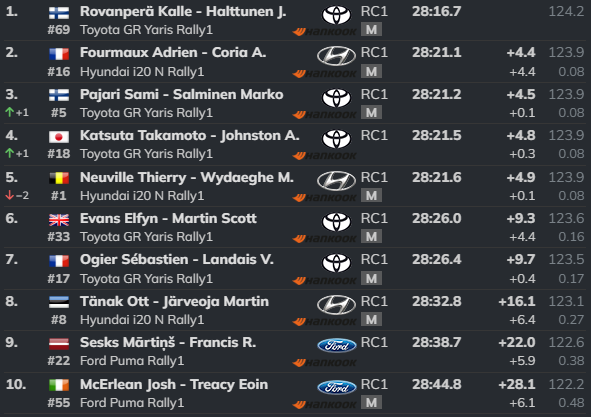Open Pajari Sami - Salminen Marko entry
The width and height of the screenshot is (591, 417).
point(181,94)
